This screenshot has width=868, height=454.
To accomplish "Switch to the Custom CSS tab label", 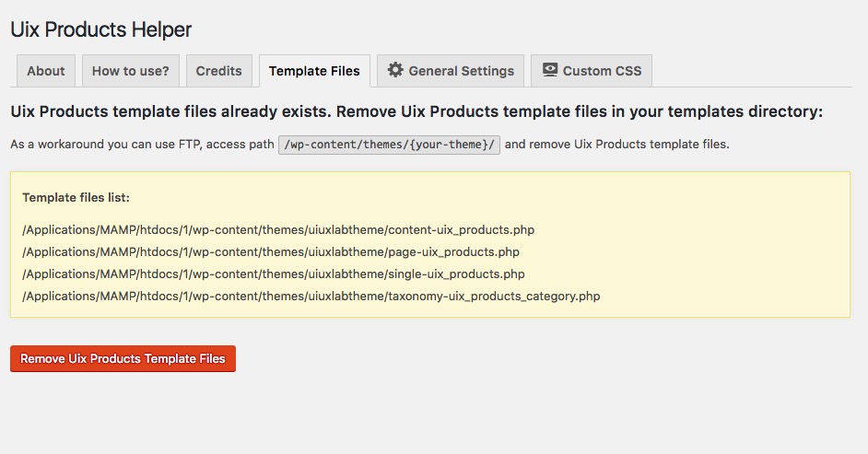I will 603,71.
